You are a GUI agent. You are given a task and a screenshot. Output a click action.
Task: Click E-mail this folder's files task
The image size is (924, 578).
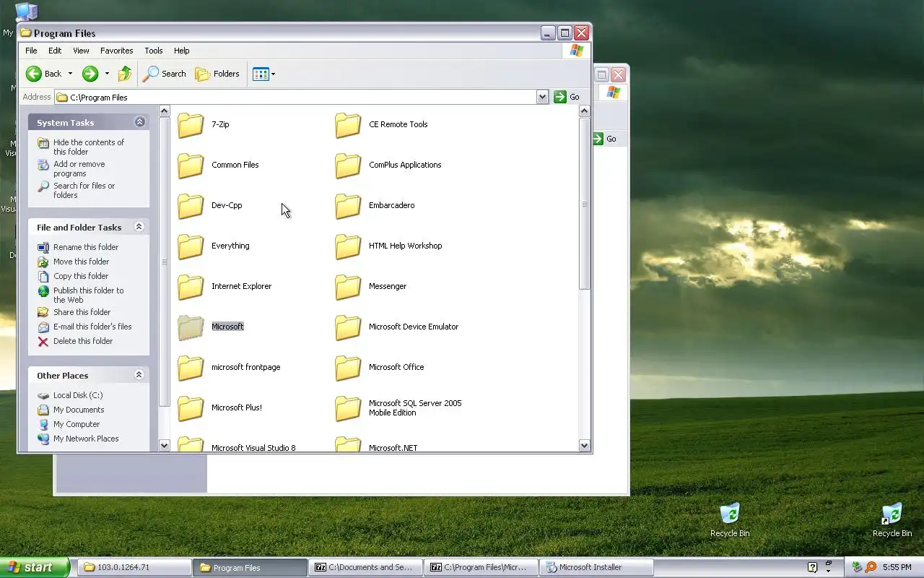click(92, 327)
